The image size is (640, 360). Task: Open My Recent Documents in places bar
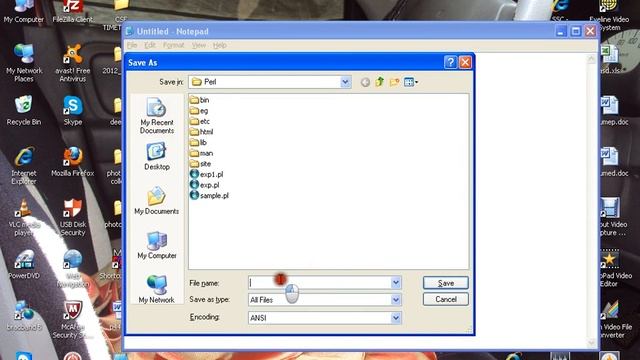(x=157, y=116)
